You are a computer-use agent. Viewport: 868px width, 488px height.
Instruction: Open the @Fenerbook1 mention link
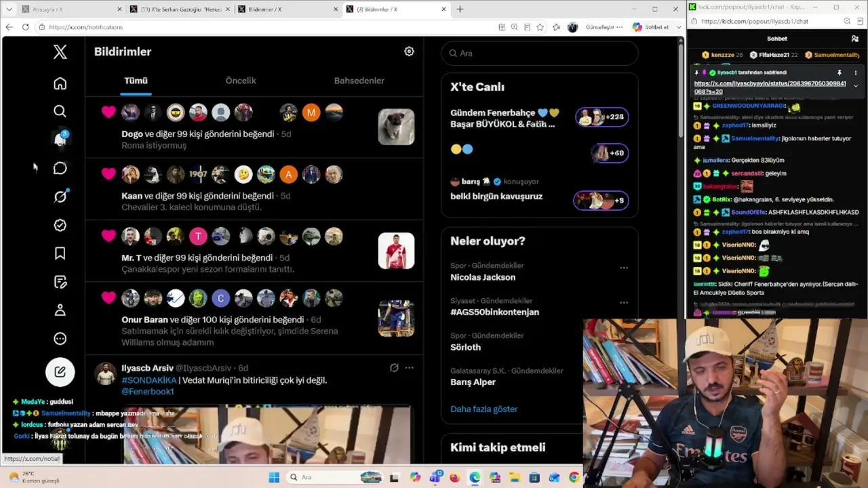148,392
